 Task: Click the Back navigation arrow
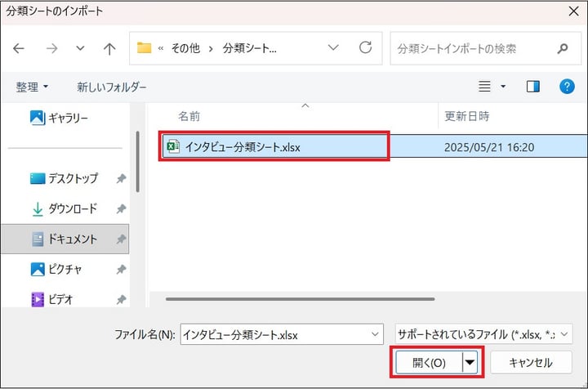(19, 48)
